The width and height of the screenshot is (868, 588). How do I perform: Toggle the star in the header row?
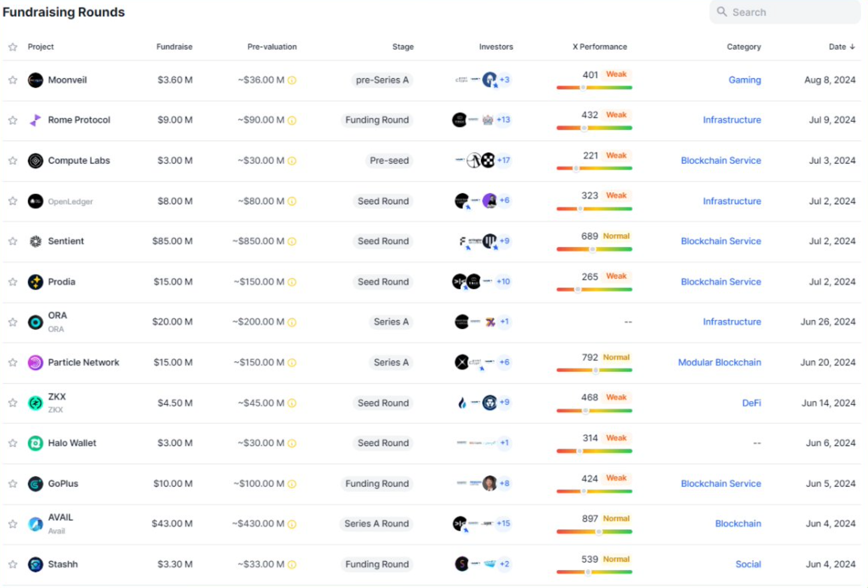(13, 47)
